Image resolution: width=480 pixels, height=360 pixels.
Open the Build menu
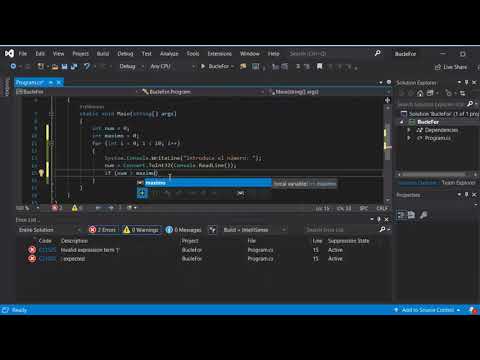(103, 53)
